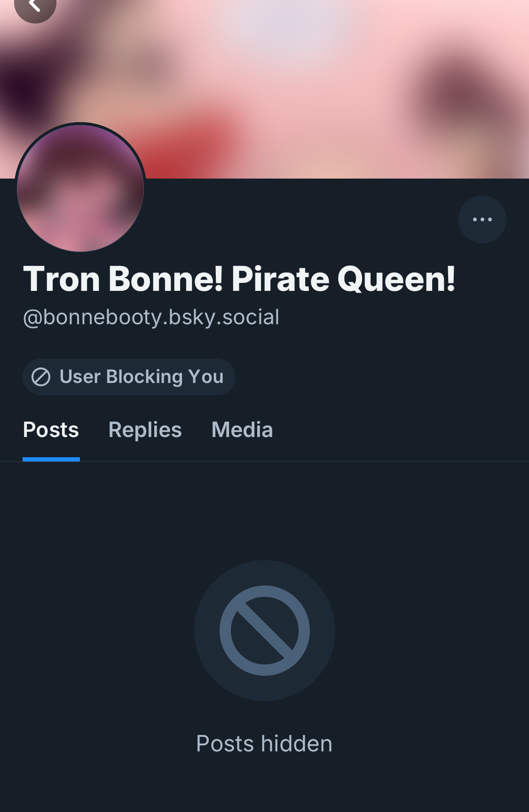Viewport: 529px width, 812px height.
Task: Click the slash-circle icon in the blocking badge
Action: pyautogui.click(x=41, y=377)
